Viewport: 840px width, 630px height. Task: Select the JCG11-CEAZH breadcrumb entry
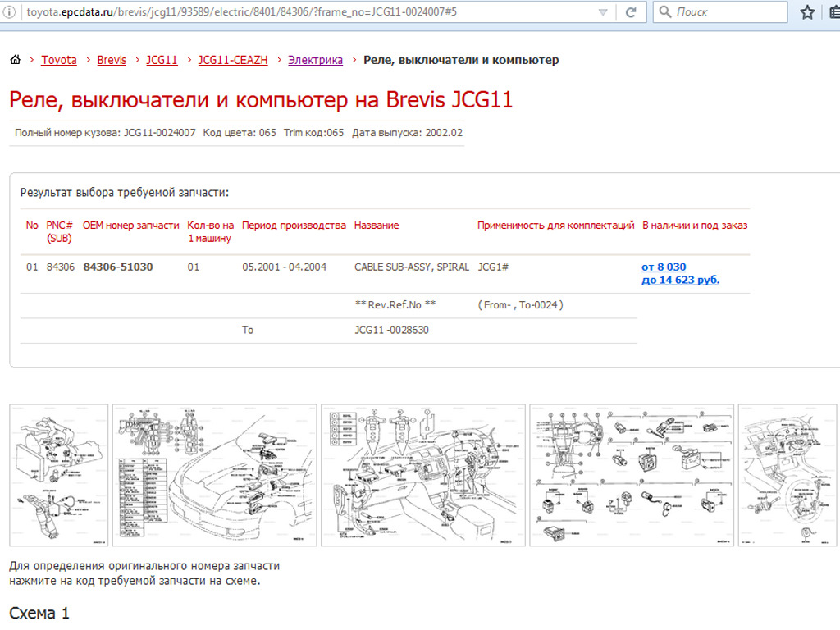(233, 59)
